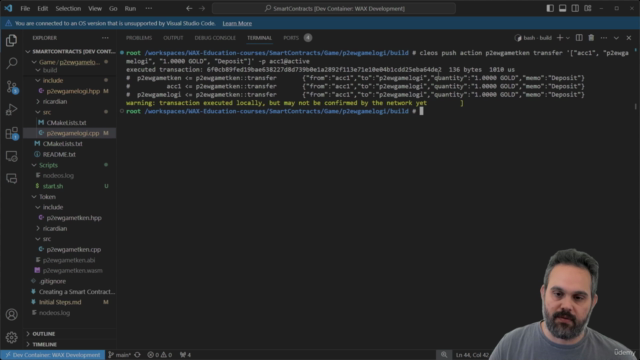The height and width of the screenshot is (360, 640).
Task: Click the command center search field
Action: pyautogui.click(x=334, y=8)
